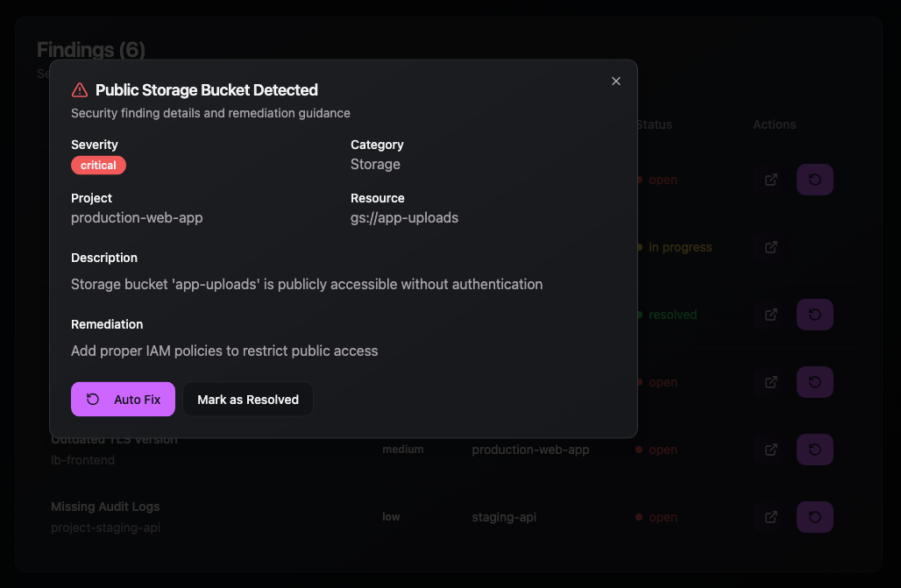Click Mark as Resolved

[248, 399]
